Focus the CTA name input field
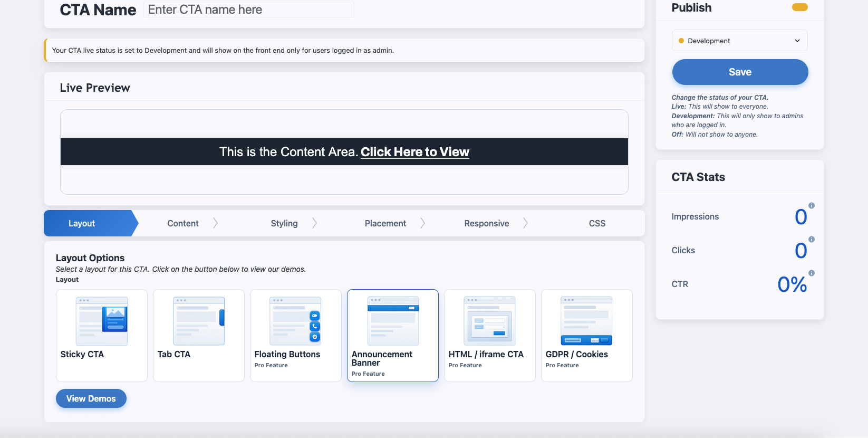 (x=249, y=9)
